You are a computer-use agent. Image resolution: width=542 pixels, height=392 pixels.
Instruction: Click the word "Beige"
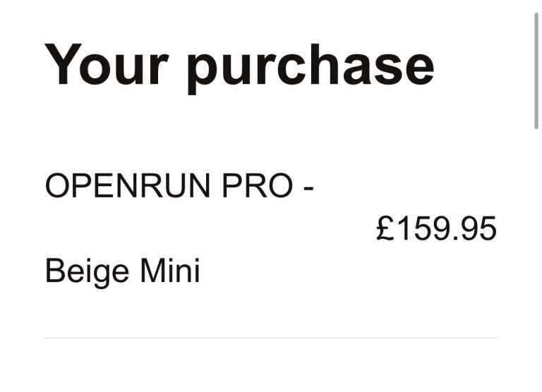click(x=87, y=272)
